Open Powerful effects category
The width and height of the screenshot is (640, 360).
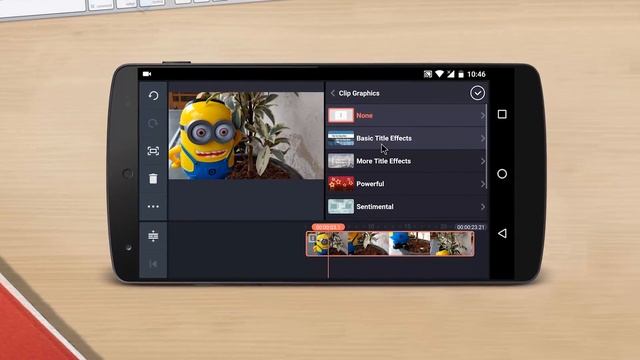click(x=407, y=184)
